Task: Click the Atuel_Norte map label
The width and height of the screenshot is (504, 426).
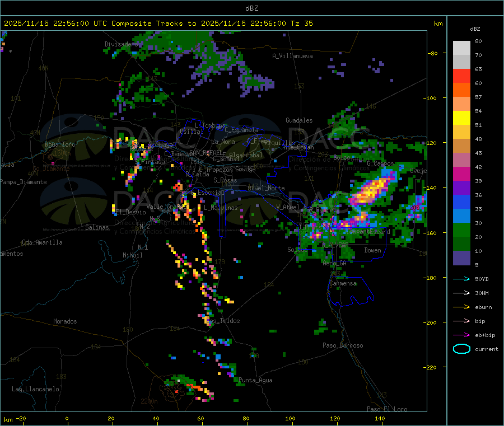Action: 266,188
